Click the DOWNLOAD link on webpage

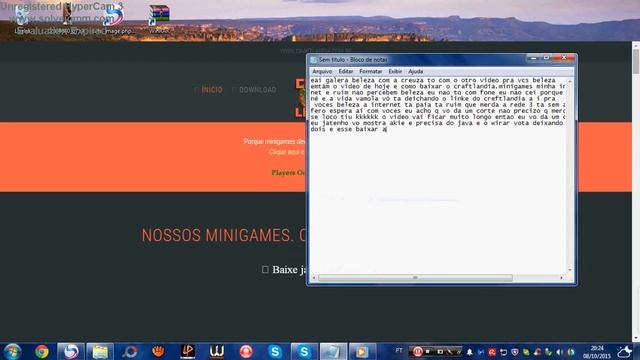(x=258, y=89)
